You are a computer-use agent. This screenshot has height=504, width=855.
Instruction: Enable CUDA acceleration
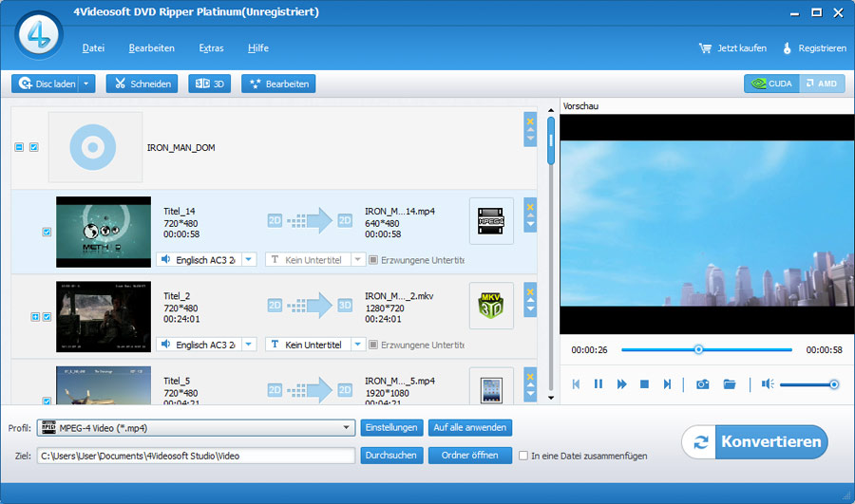(x=771, y=84)
